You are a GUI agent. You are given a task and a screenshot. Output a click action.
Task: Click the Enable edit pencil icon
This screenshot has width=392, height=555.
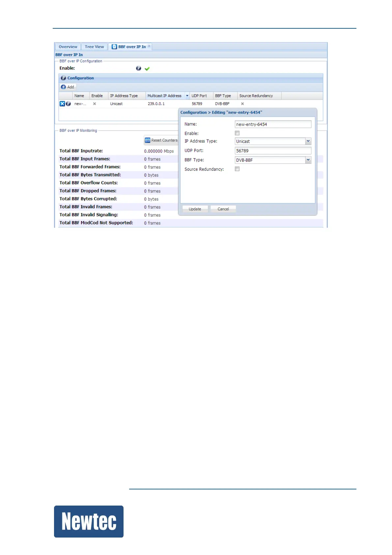tap(139, 68)
